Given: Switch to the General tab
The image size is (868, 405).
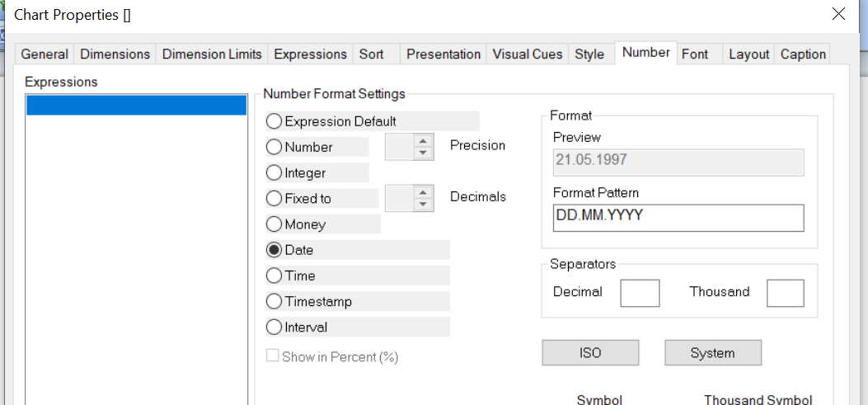Looking at the screenshot, I should click(45, 54).
